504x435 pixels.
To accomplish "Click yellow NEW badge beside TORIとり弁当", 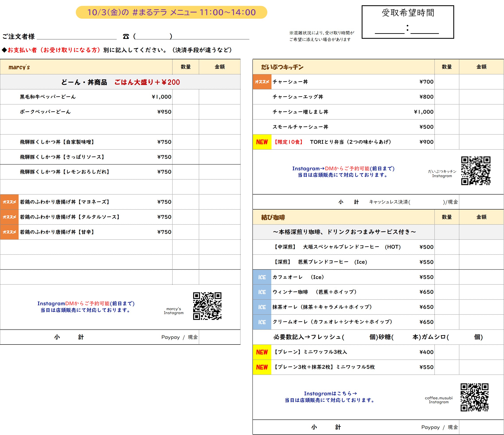I will pyautogui.click(x=262, y=142).
